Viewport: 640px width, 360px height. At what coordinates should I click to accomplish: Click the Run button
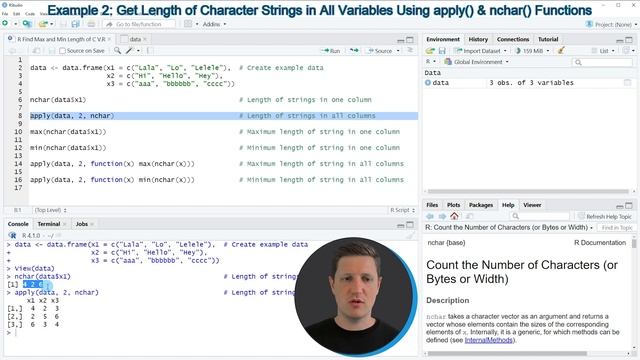point(331,51)
